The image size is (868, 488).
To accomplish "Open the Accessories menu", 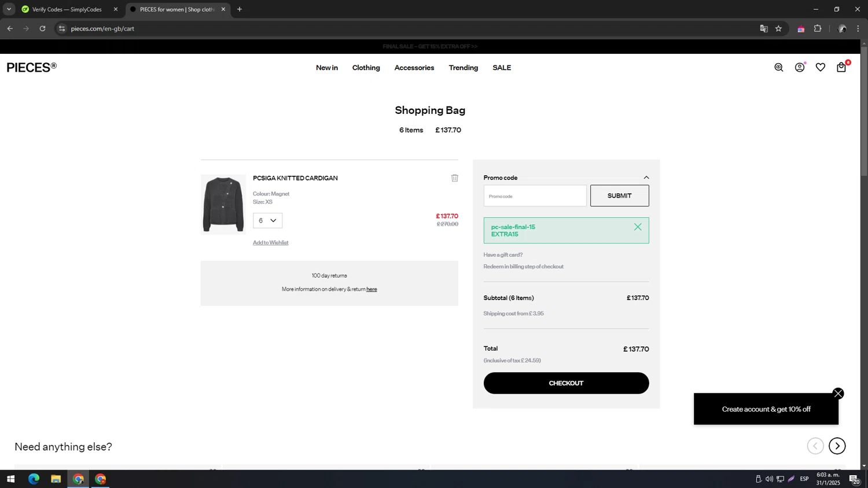I will pyautogui.click(x=414, y=68).
